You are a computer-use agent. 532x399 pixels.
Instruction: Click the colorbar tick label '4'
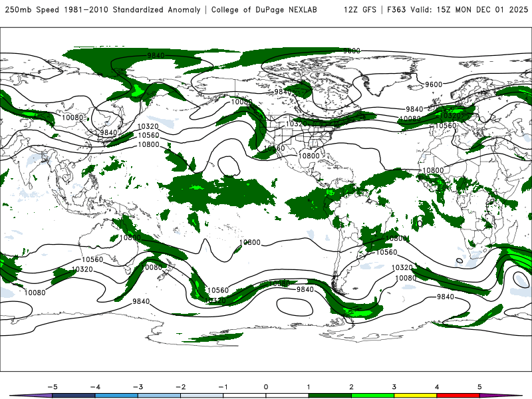pyautogui.click(x=437, y=387)
